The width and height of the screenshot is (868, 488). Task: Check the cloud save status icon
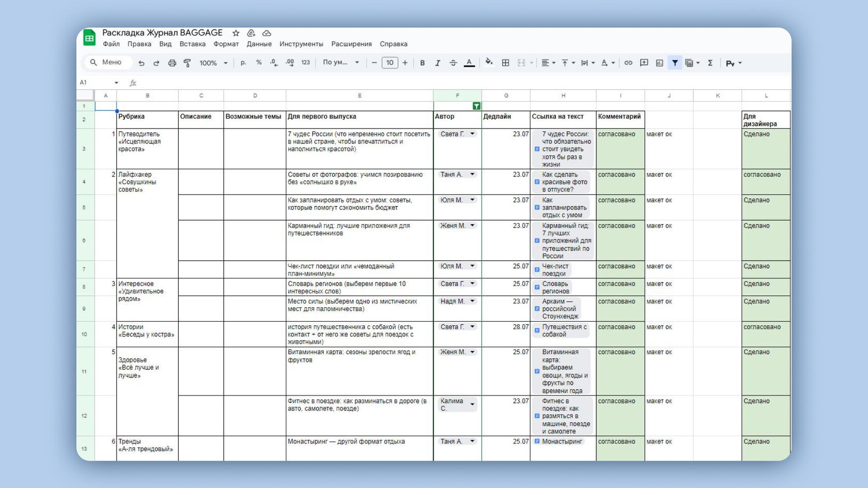click(267, 33)
